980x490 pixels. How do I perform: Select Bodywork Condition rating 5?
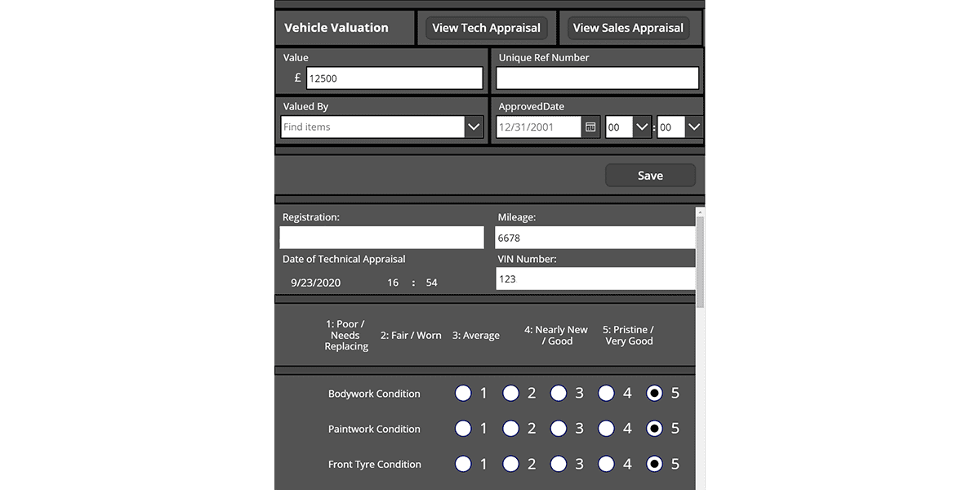click(x=654, y=394)
